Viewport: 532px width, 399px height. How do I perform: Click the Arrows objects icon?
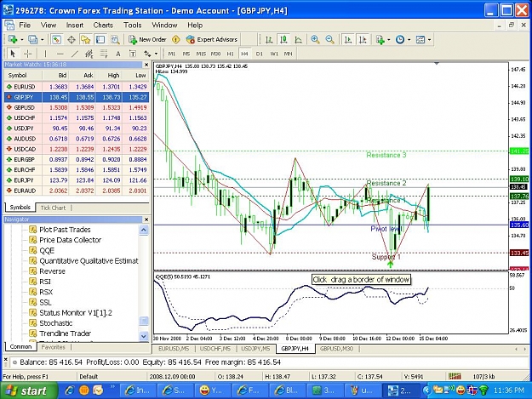[147, 54]
